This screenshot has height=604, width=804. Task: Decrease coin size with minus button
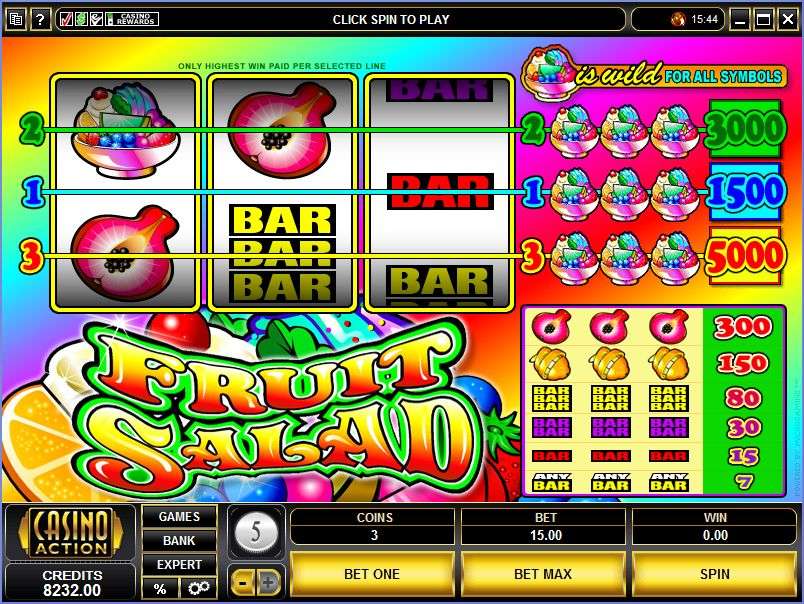click(x=243, y=582)
